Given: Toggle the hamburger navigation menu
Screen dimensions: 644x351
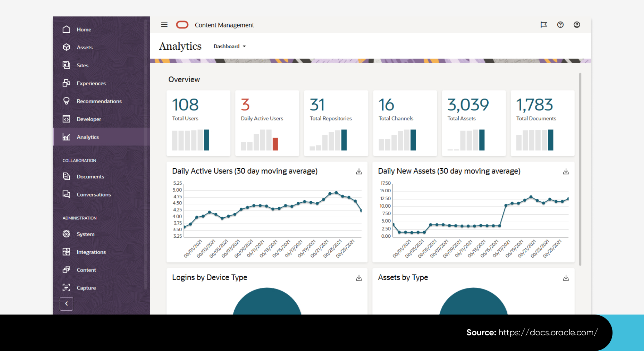Looking at the screenshot, I should pos(164,25).
